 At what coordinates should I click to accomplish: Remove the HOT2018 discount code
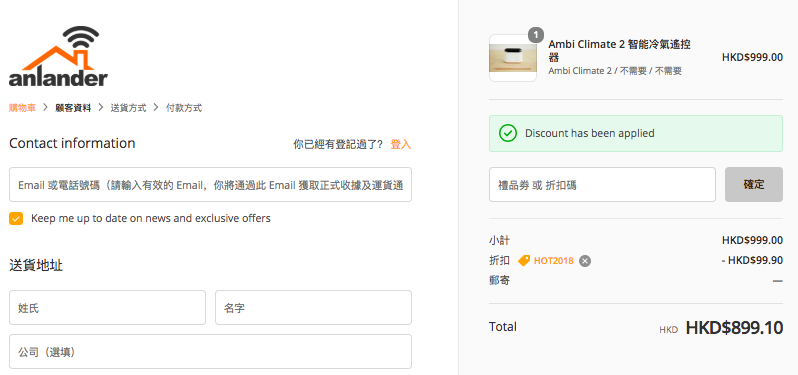pyautogui.click(x=585, y=261)
